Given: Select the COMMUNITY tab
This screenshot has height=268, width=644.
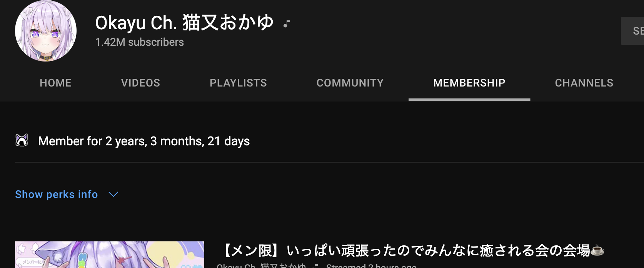Looking at the screenshot, I should (x=350, y=83).
